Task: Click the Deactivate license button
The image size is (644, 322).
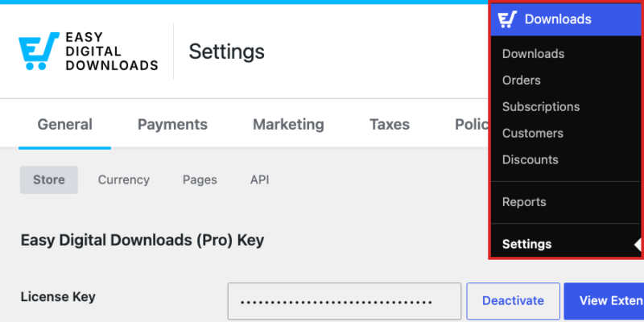Action: pos(513,300)
